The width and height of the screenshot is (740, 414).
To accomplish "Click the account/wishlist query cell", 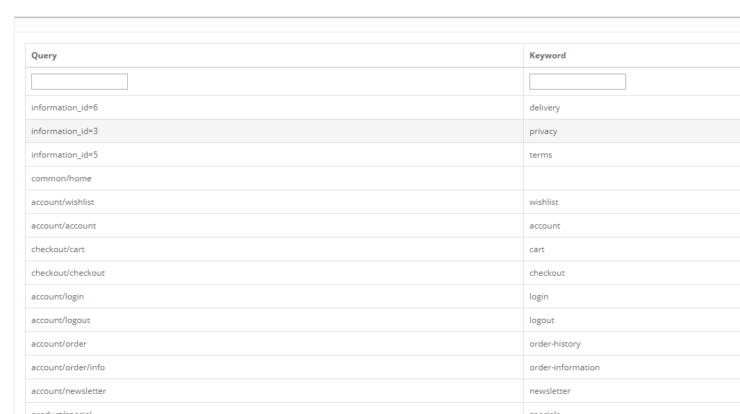I will pyautogui.click(x=274, y=202).
